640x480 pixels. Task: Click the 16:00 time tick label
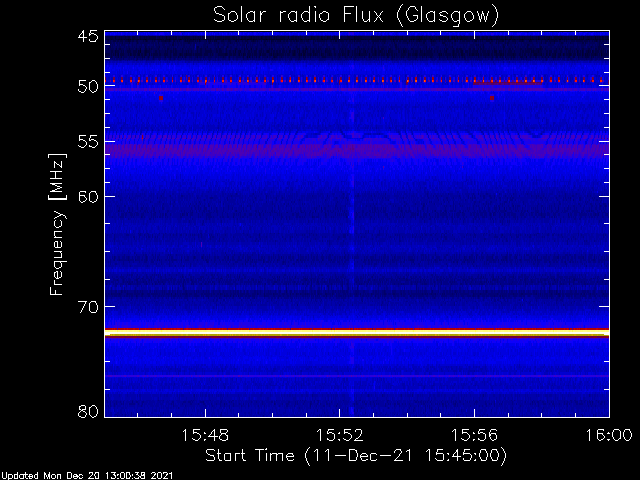[609, 435]
